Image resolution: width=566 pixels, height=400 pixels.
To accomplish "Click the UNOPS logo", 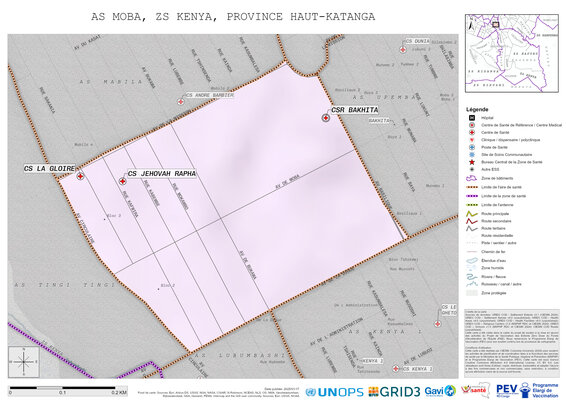I will click(334, 392).
